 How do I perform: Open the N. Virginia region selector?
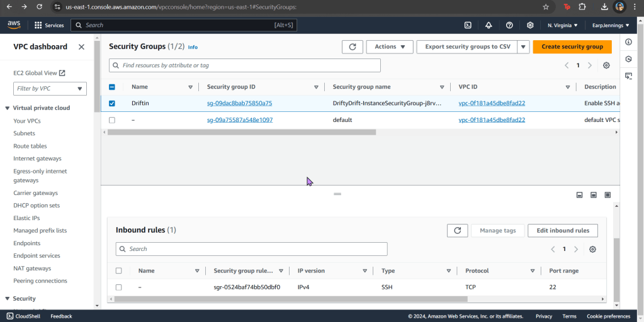562,25
